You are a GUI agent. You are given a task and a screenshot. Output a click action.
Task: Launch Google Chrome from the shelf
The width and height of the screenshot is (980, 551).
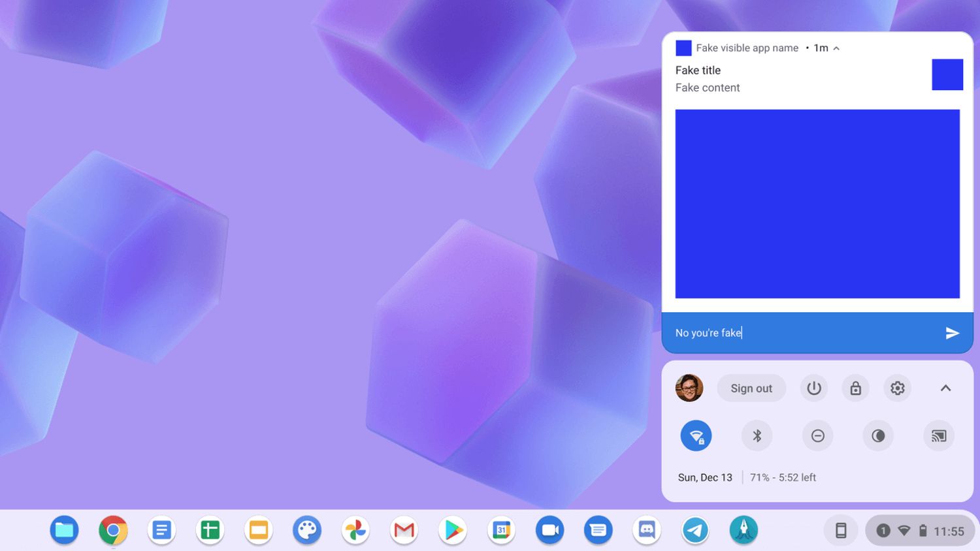(x=113, y=530)
